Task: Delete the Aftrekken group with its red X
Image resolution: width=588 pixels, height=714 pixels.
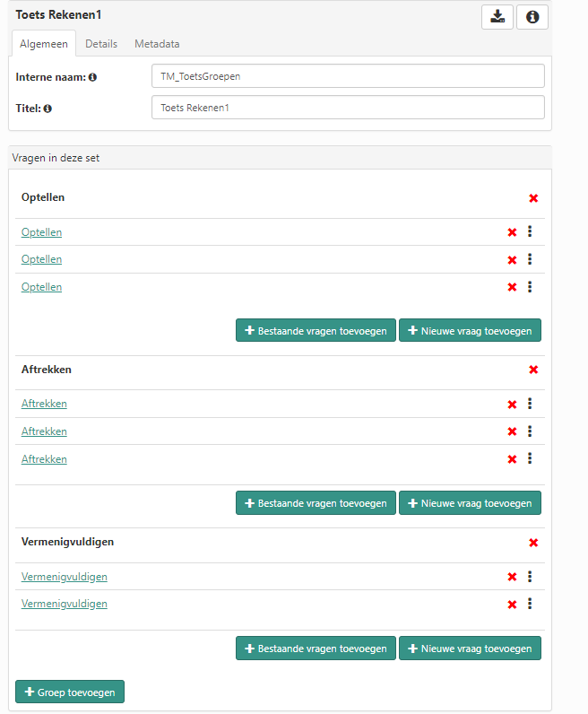Action: click(533, 370)
